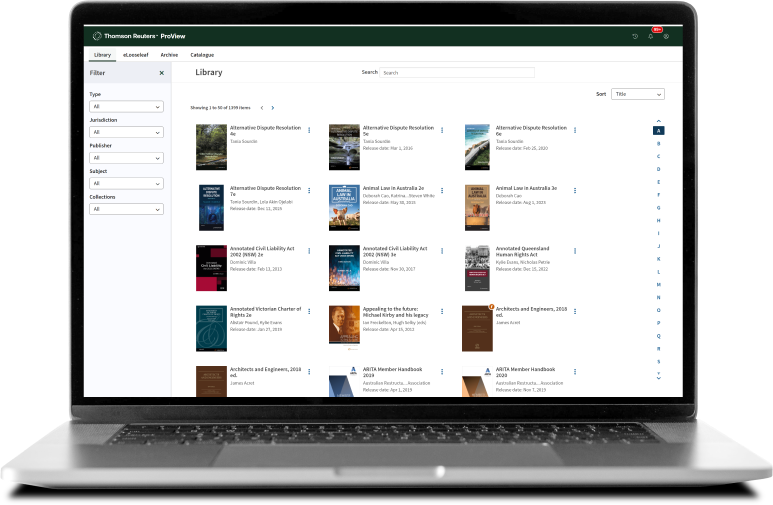Switch to the Catalogue tab
This screenshot has width=773, height=505.
(202, 55)
